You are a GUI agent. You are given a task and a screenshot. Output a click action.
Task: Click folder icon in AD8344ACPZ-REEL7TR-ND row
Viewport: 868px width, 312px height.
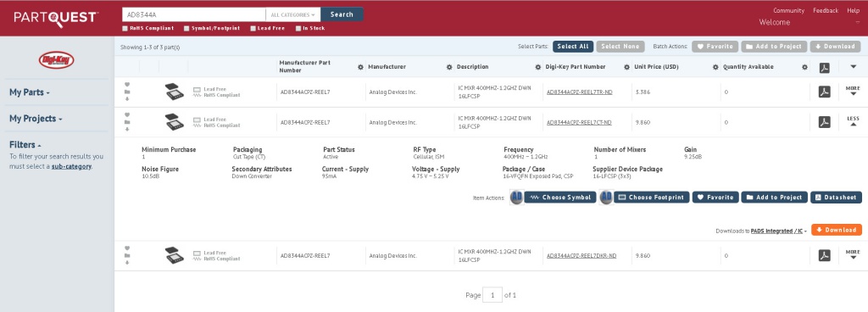coord(127,92)
